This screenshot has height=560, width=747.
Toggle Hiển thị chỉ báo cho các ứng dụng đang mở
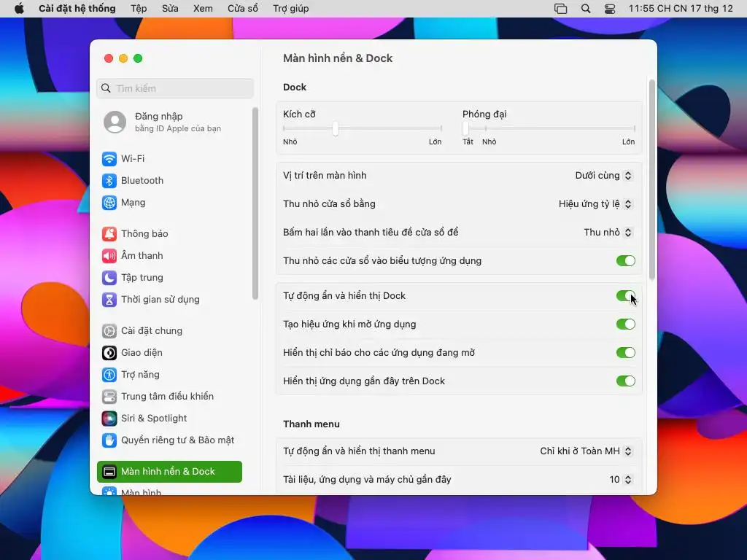click(625, 353)
